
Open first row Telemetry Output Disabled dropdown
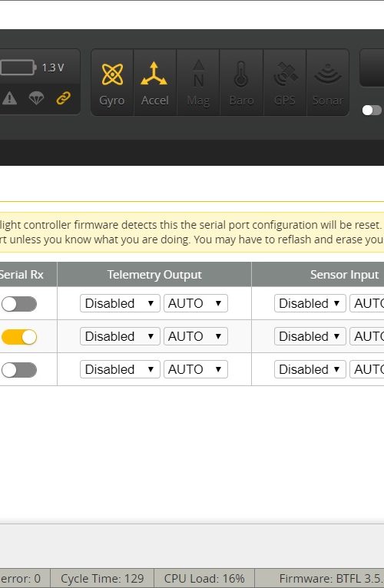[x=120, y=303]
